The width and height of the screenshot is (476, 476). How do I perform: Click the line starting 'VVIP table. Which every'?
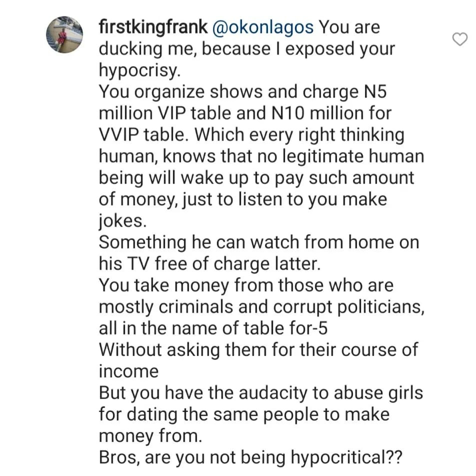click(x=251, y=135)
